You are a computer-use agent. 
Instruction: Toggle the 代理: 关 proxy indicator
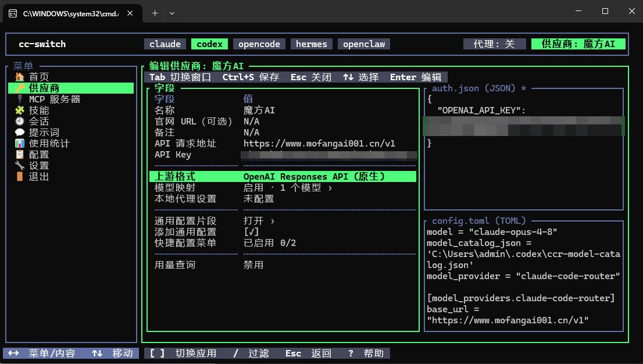495,44
